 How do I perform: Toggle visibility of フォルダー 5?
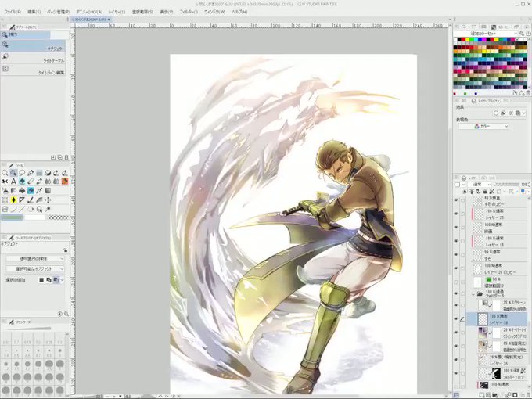click(x=456, y=293)
